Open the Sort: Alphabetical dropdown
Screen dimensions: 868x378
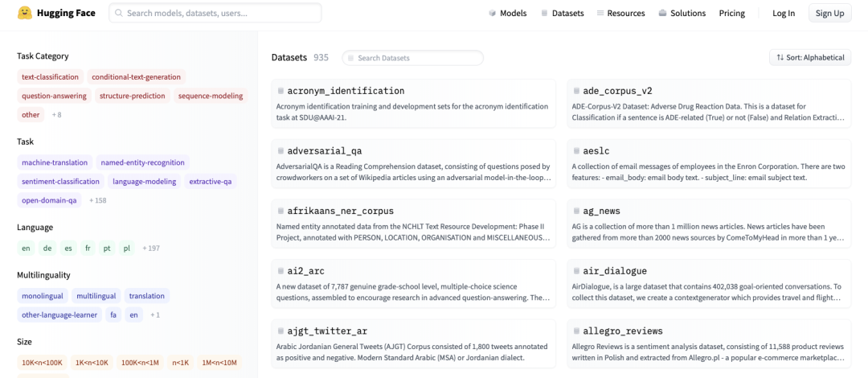coord(810,58)
